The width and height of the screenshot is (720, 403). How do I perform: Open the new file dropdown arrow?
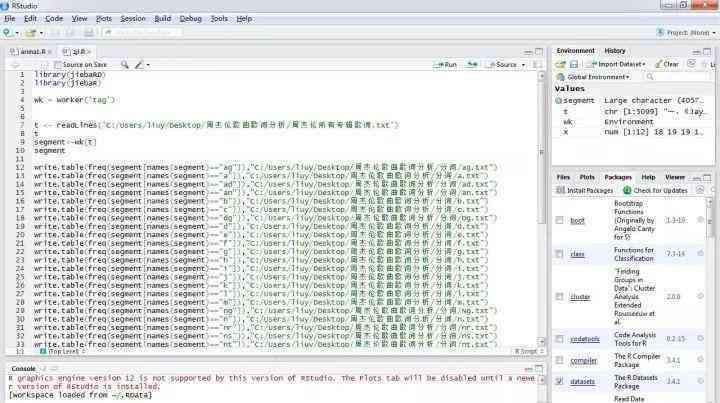pos(17,33)
